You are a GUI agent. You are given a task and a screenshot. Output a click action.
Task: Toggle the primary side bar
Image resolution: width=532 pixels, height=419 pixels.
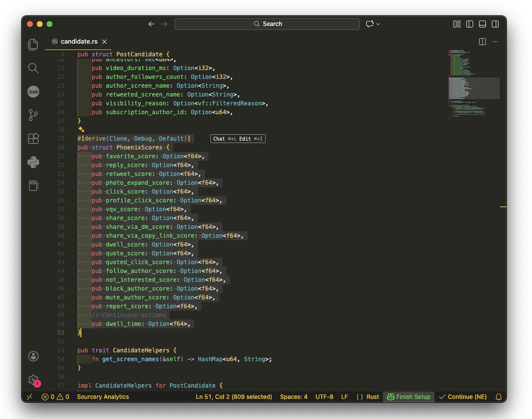[x=470, y=24]
